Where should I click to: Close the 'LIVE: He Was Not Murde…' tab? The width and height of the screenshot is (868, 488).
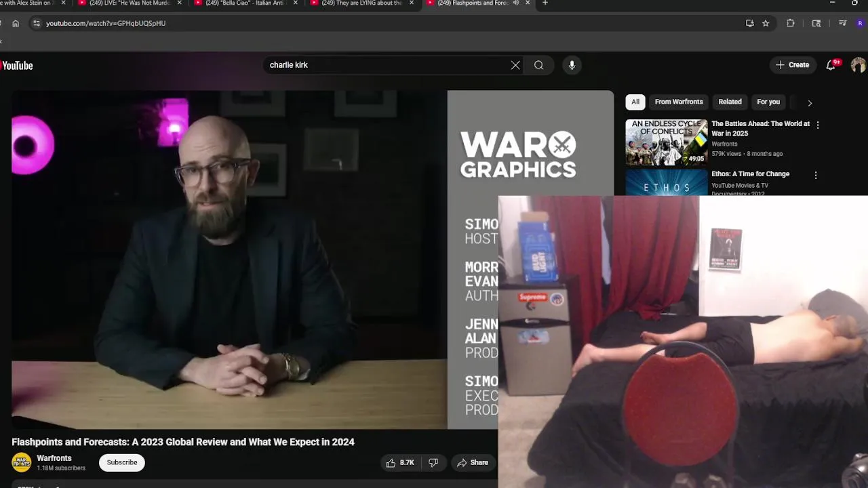180,3
